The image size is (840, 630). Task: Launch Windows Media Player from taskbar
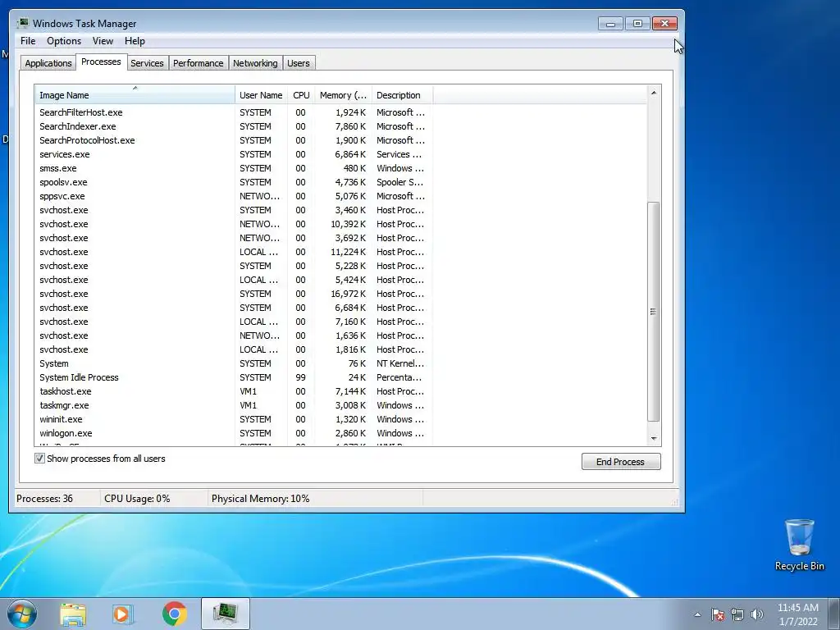pyautogui.click(x=123, y=614)
